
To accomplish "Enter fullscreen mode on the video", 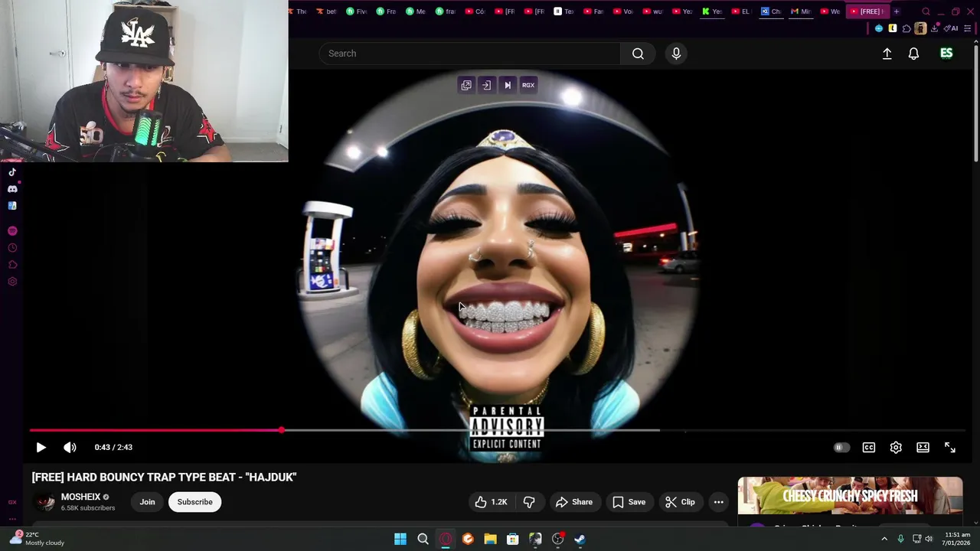I will coord(950,448).
